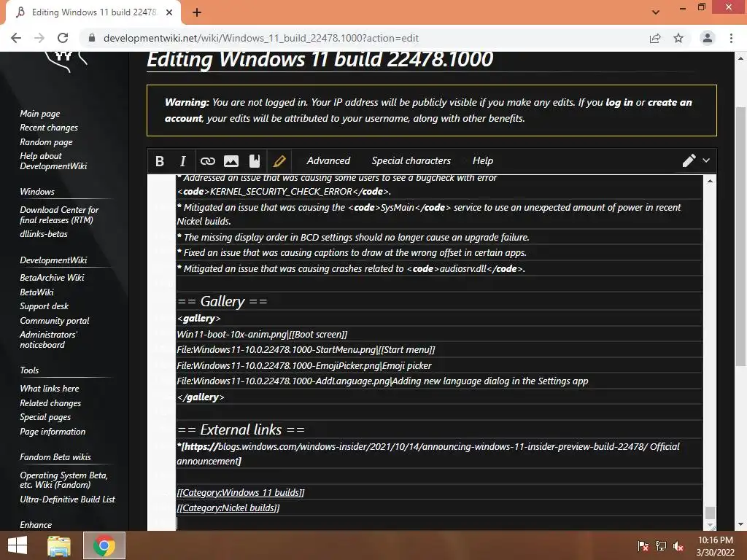747x560 pixels.
Task: Place cursor in the == Gallery == heading line
Action: pos(222,301)
